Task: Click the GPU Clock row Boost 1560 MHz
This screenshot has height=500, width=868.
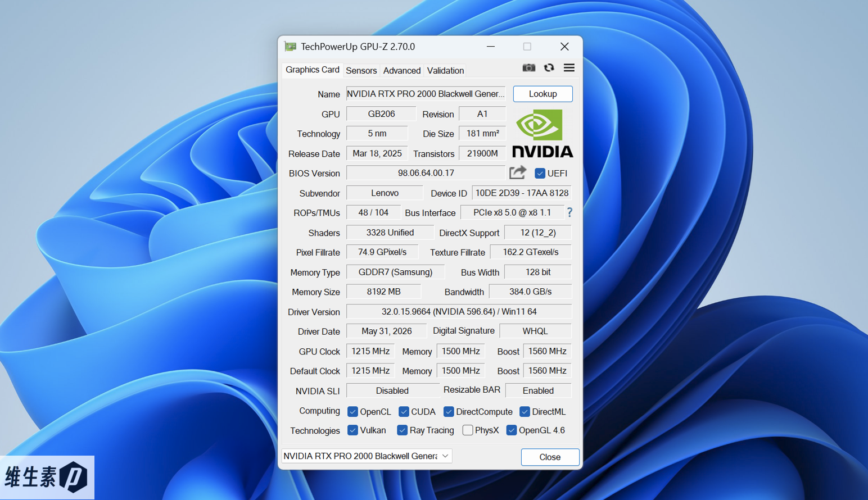Action: click(x=547, y=351)
